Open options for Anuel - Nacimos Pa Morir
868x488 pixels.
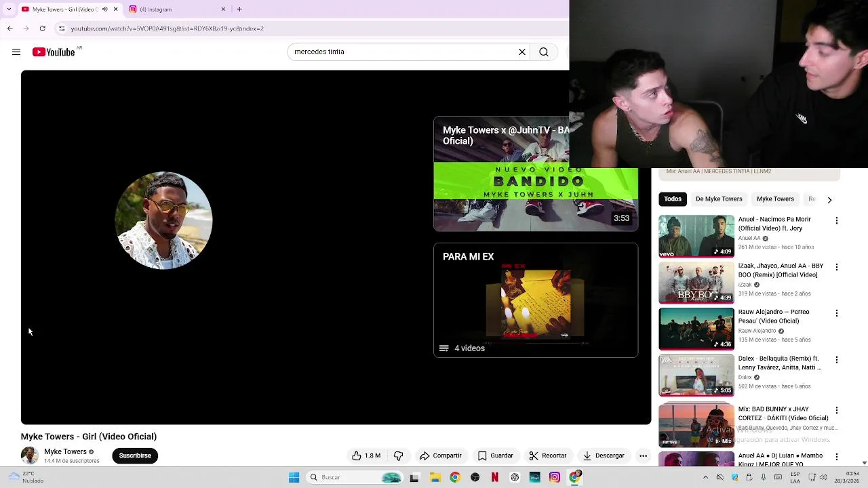836,220
